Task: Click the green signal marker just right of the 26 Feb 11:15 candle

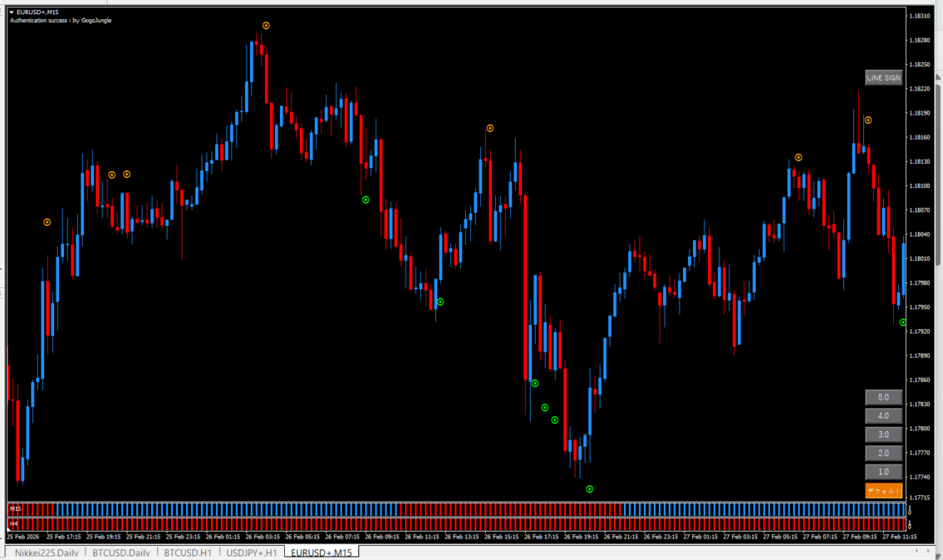Action: tap(440, 302)
